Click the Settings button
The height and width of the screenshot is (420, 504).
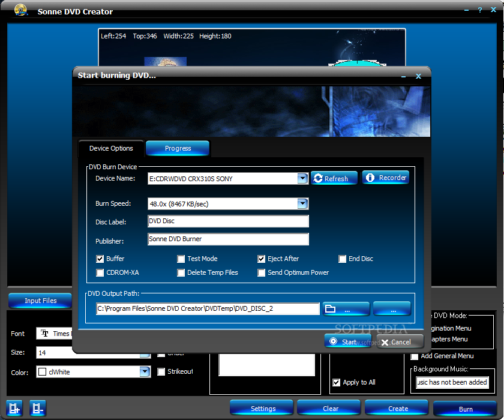pyautogui.click(x=263, y=409)
